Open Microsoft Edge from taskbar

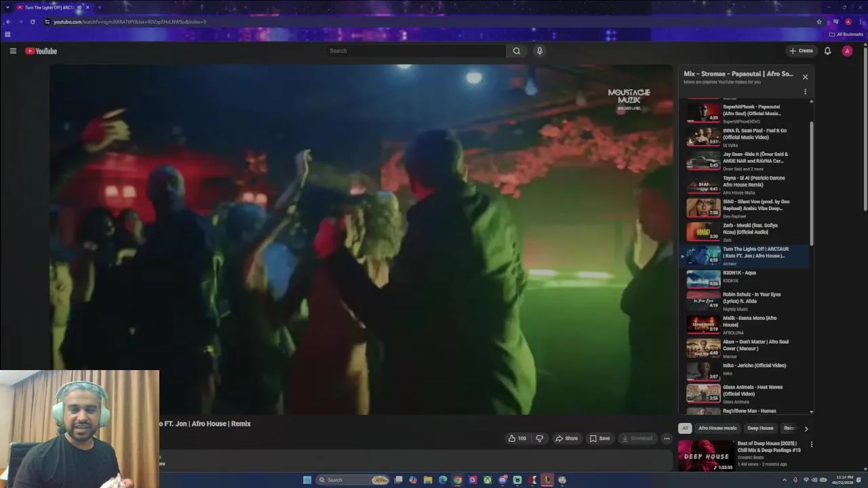(443, 480)
